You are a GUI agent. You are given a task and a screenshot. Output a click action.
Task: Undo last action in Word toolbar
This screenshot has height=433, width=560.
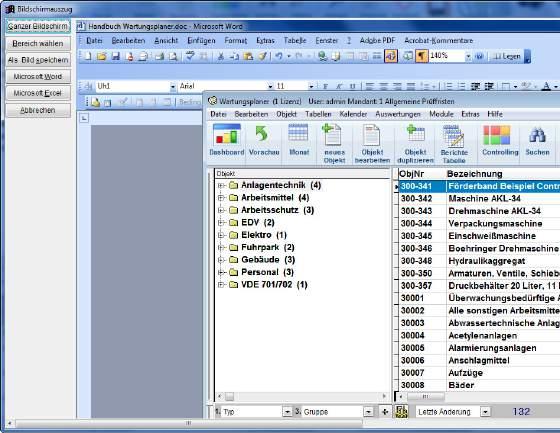click(279, 56)
